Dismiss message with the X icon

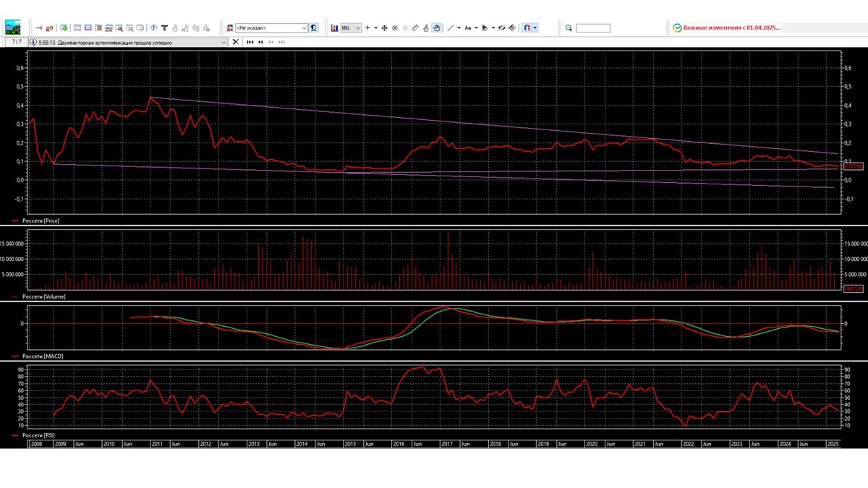pos(235,42)
